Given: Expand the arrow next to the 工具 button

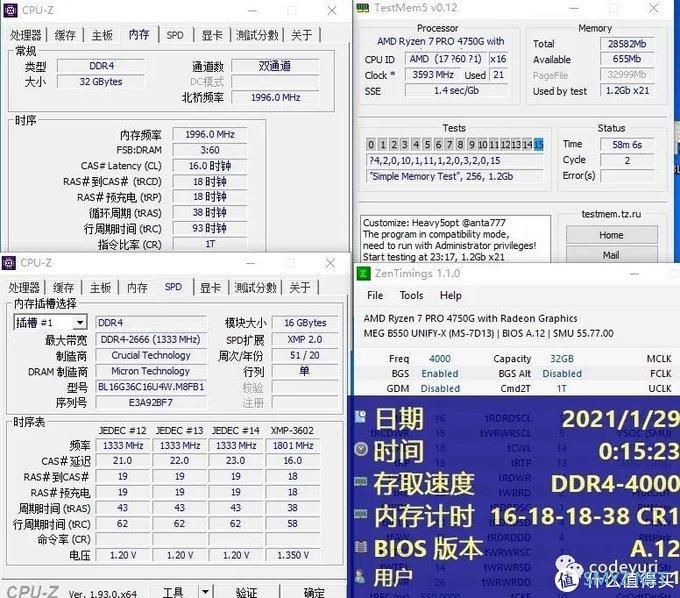Looking at the screenshot, I should click(x=205, y=591).
